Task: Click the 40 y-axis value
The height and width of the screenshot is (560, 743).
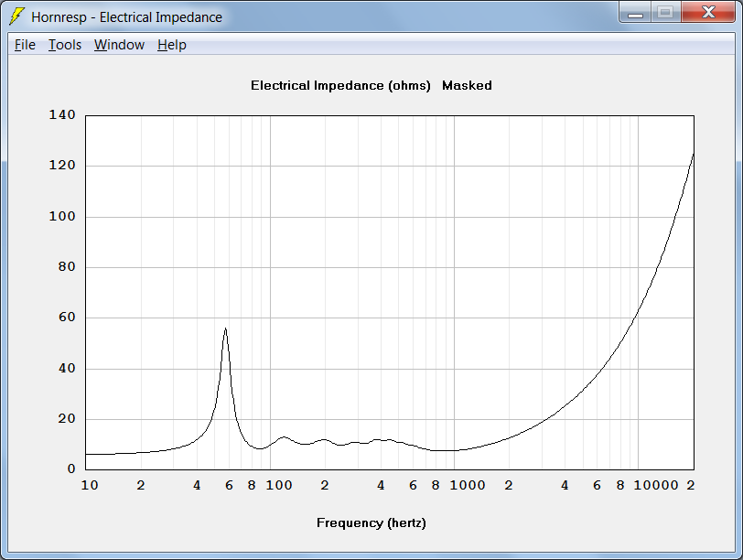Action: coord(67,368)
